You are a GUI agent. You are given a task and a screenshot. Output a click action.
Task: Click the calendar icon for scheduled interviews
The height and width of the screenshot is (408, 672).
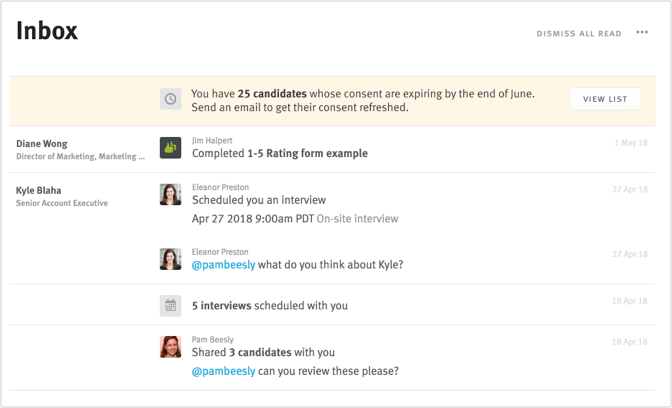coord(171,306)
